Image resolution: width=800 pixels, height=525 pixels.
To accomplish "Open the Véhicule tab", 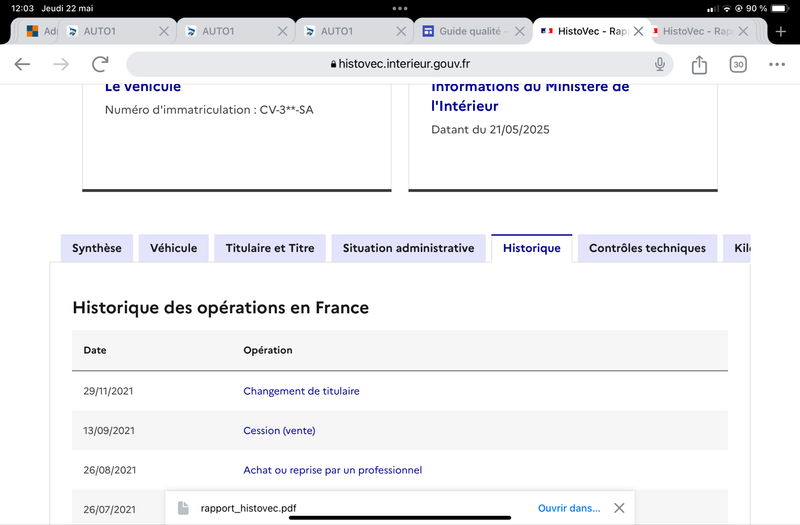I will pyautogui.click(x=174, y=248).
